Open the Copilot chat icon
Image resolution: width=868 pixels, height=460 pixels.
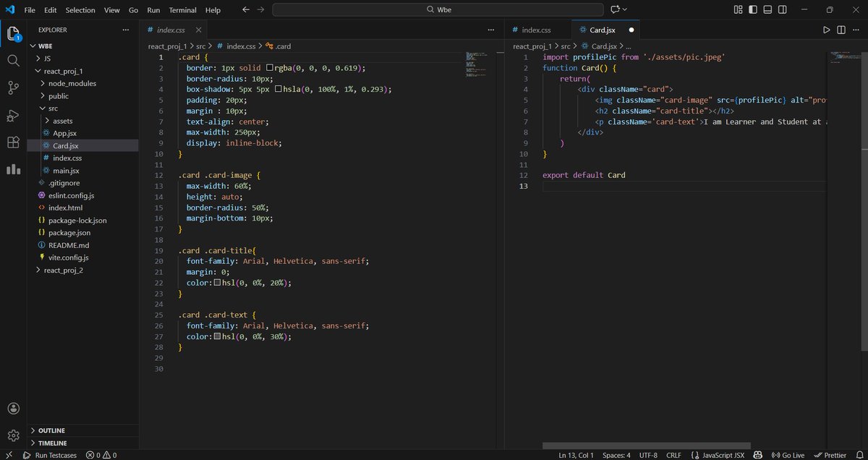pos(616,10)
